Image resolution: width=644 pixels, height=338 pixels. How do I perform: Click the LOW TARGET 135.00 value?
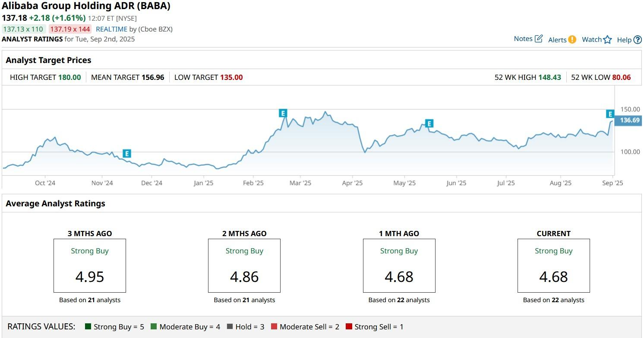coord(231,77)
